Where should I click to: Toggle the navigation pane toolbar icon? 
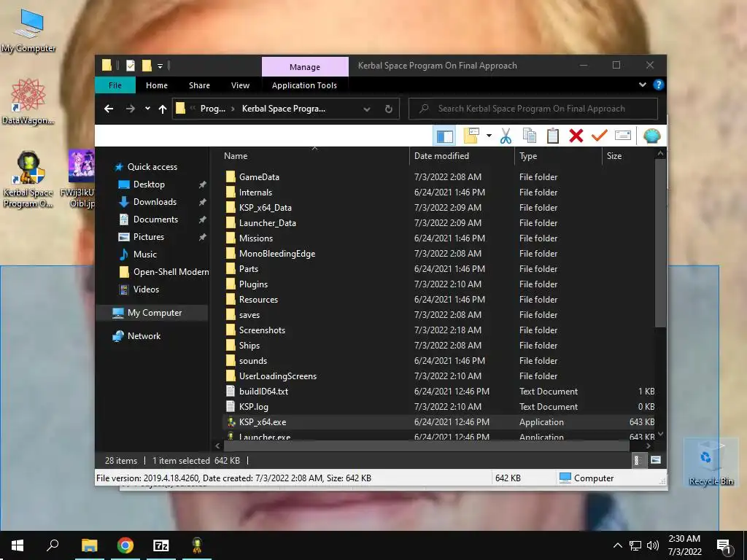[x=444, y=136]
